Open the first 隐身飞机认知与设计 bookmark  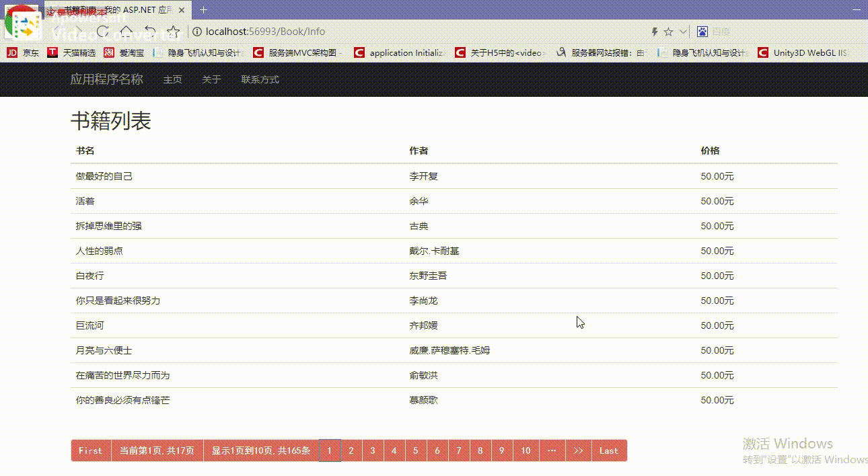tap(197, 52)
